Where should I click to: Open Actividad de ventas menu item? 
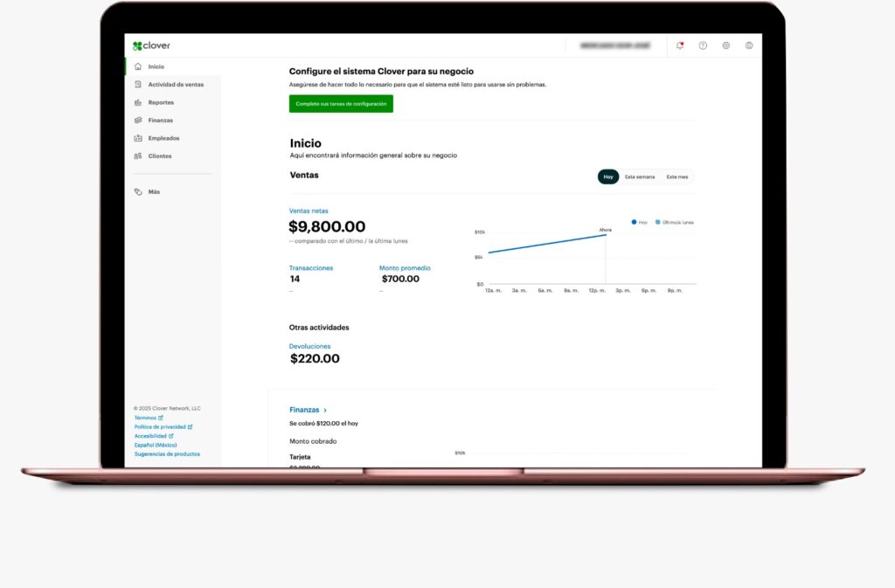pos(176,85)
